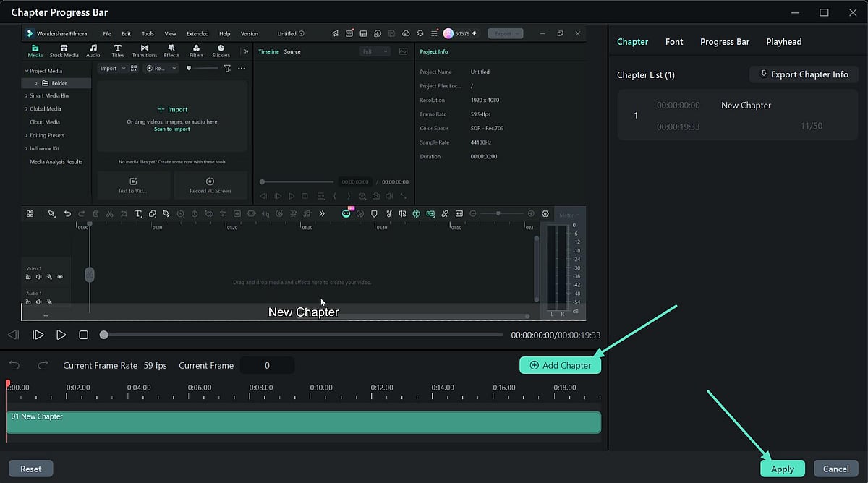Close the Chapter Progress Bar window
This screenshot has height=483, width=868.
tap(851, 12)
